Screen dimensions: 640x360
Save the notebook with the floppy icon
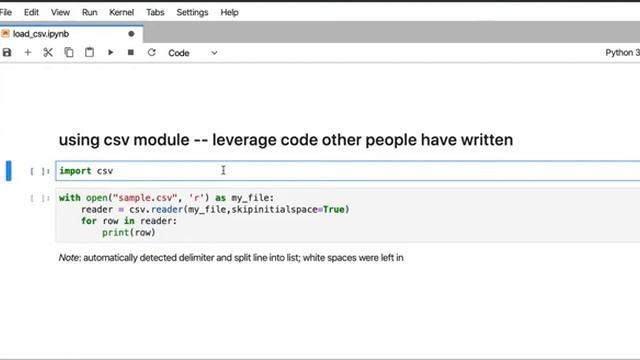[7, 53]
